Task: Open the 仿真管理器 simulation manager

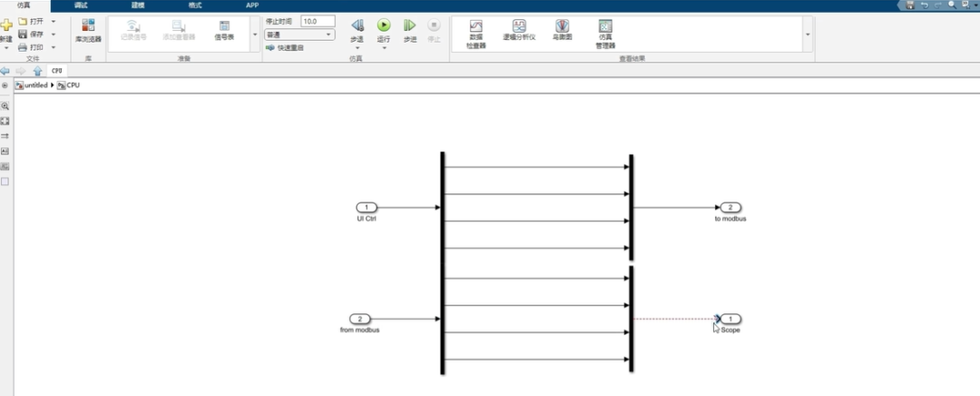Action: [x=605, y=34]
